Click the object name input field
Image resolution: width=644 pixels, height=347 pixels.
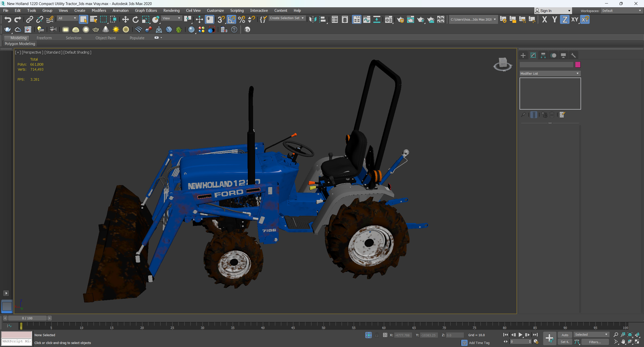point(546,65)
